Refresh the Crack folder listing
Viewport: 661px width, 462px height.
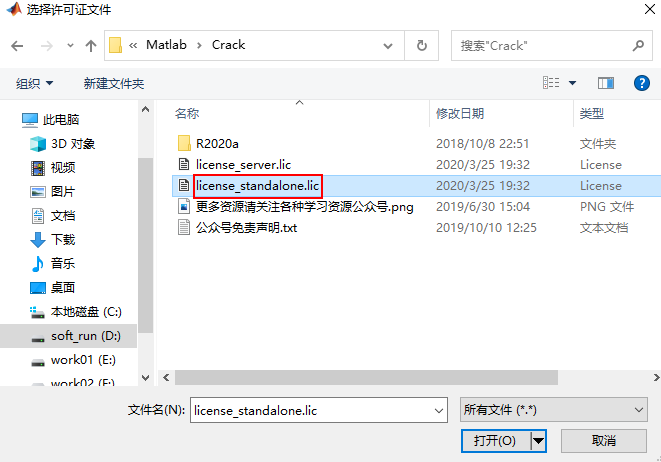422,46
